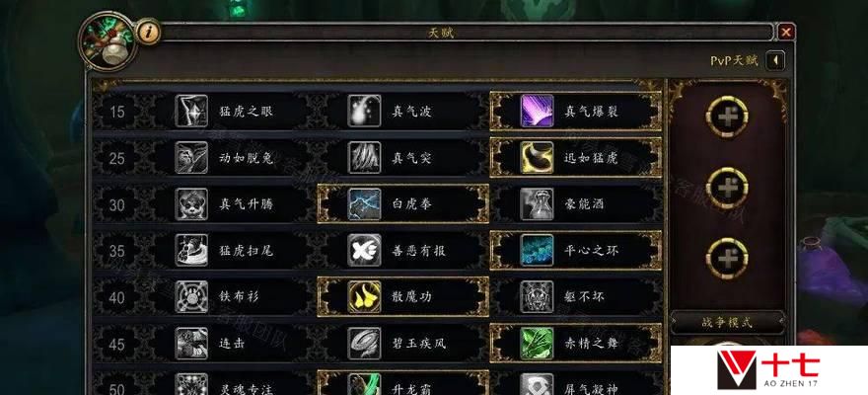Screen dimensions: 868x395
Task: Toggle the 战争模式 war mode button
Action: point(727,323)
